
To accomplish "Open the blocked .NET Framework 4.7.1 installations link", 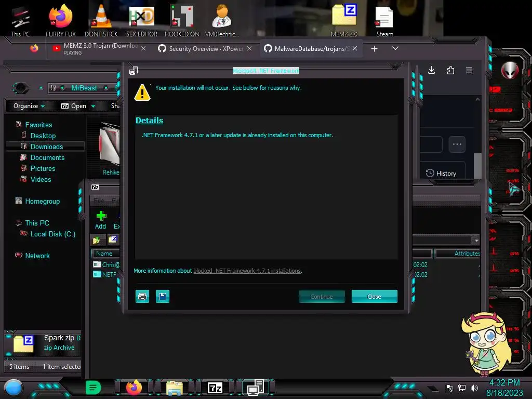I will click(247, 271).
